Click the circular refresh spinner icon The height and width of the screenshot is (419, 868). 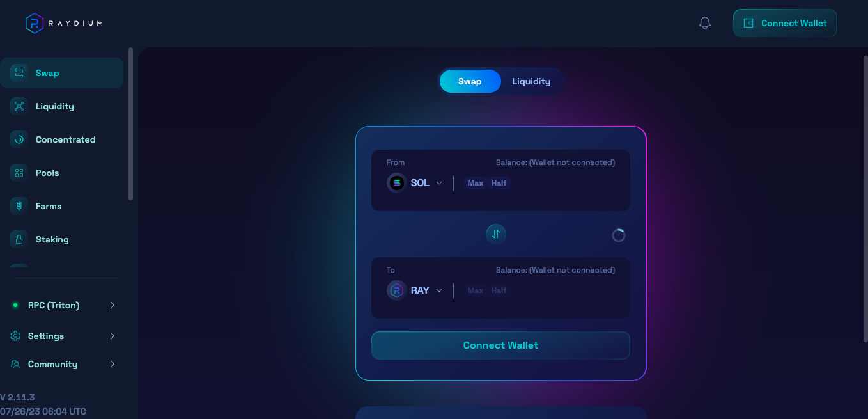click(x=619, y=235)
